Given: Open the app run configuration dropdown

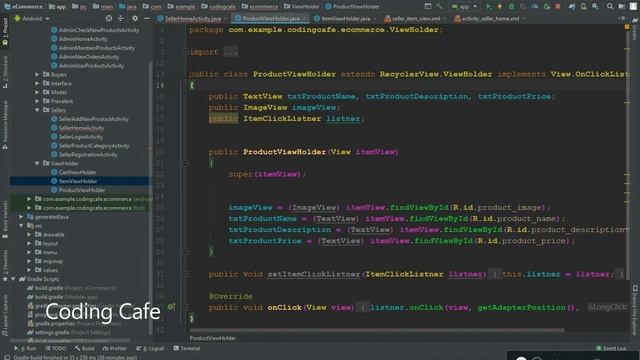Looking at the screenshot, I should click(464, 7).
